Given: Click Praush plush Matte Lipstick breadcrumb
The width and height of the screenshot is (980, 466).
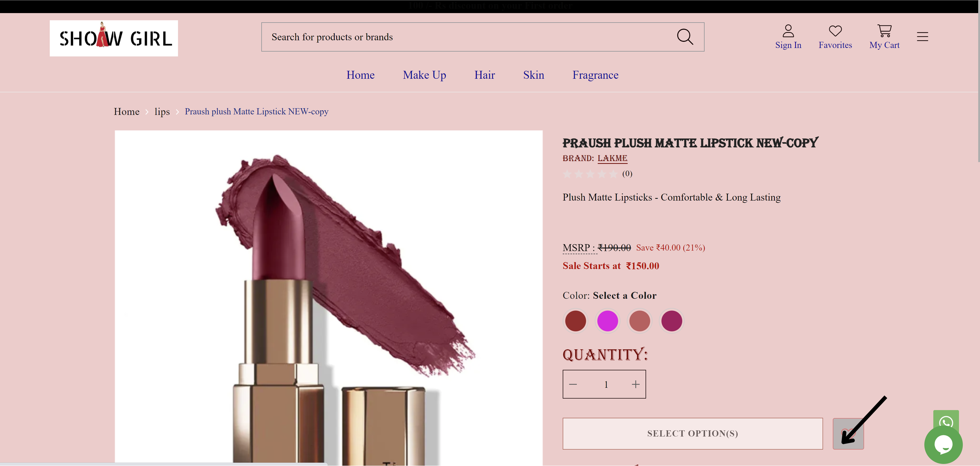Looking at the screenshot, I should pos(256,112).
